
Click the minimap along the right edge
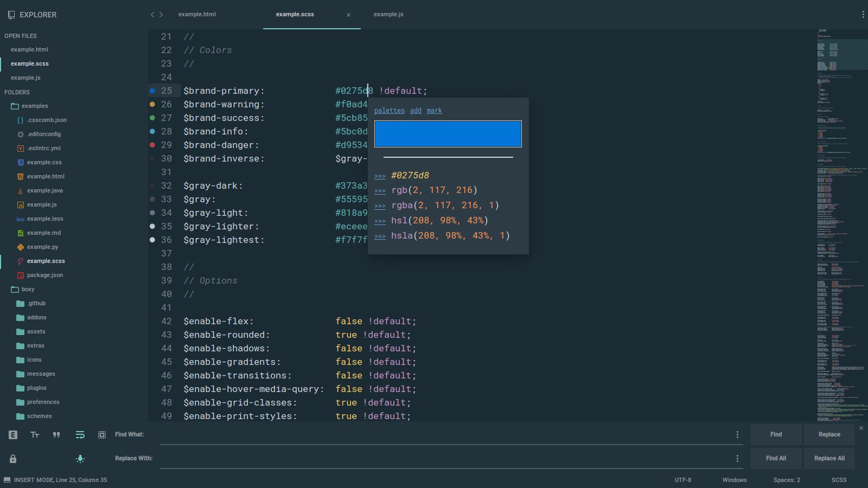coord(841,217)
